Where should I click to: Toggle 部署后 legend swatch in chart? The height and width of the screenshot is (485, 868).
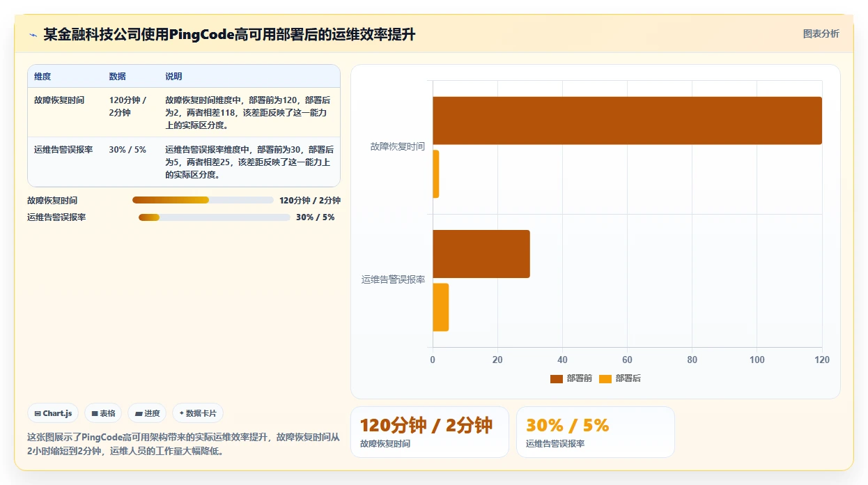(x=605, y=378)
